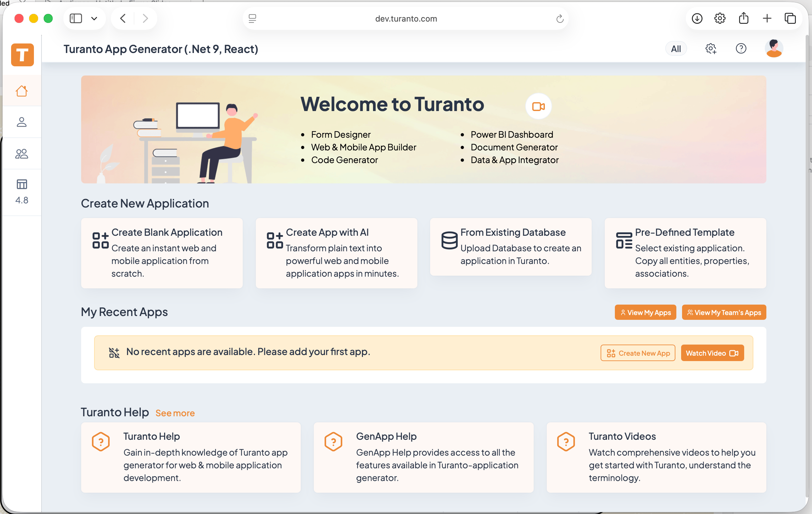
Task: Open the team users icon in the sidebar
Action: [22, 154]
